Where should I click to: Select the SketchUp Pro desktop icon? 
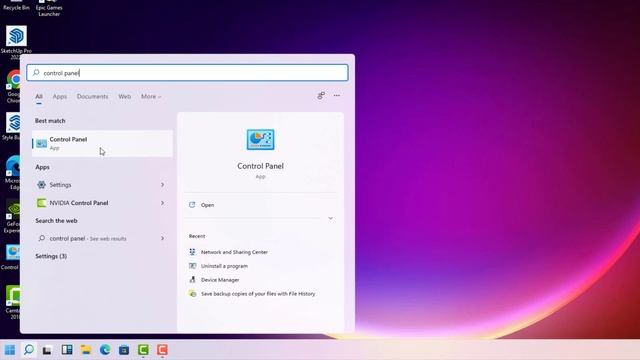coord(16,42)
